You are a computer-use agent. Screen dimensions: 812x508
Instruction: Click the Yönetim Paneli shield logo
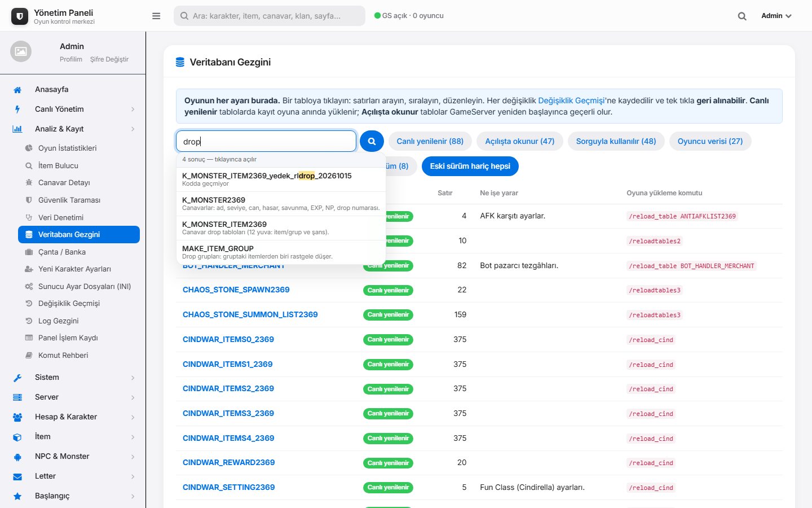click(20, 16)
